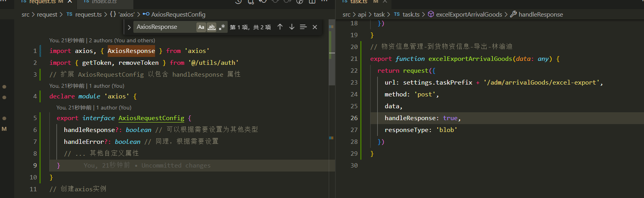Click AxiosRequestConfig interface name on line 5

click(x=152, y=118)
